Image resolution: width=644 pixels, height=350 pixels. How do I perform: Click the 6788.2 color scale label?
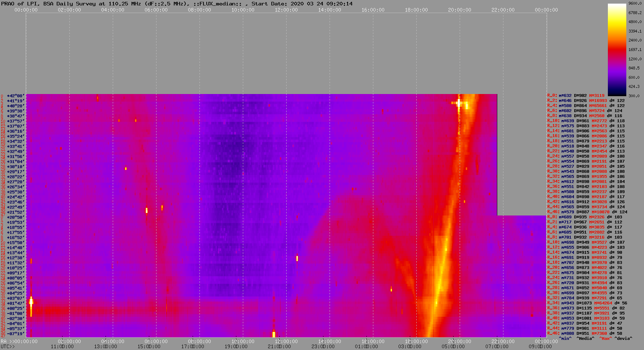pyautogui.click(x=635, y=13)
